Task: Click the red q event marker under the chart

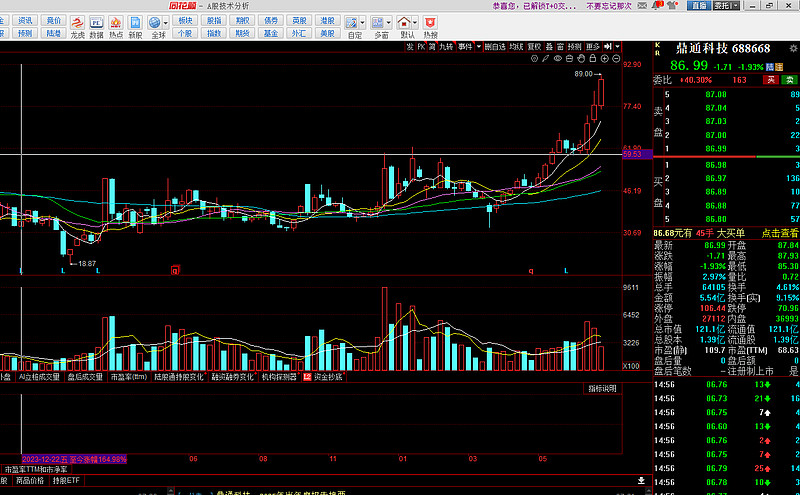Action: (x=175, y=270)
